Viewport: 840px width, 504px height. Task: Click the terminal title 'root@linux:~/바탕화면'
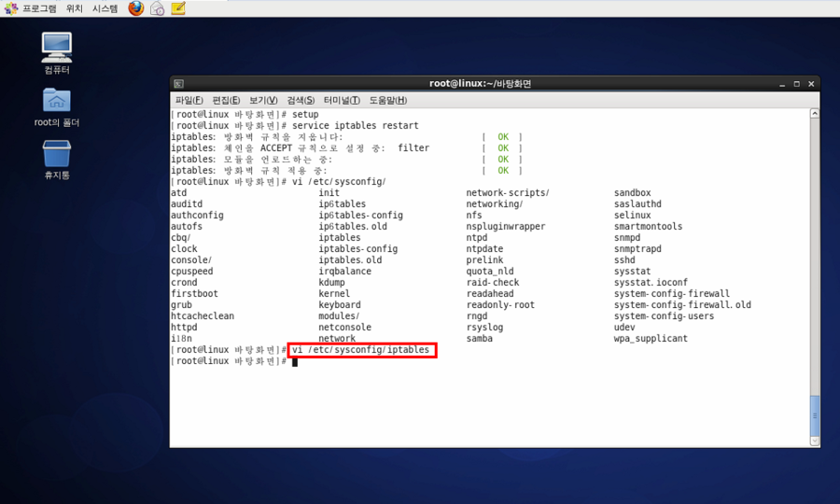point(480,84)
